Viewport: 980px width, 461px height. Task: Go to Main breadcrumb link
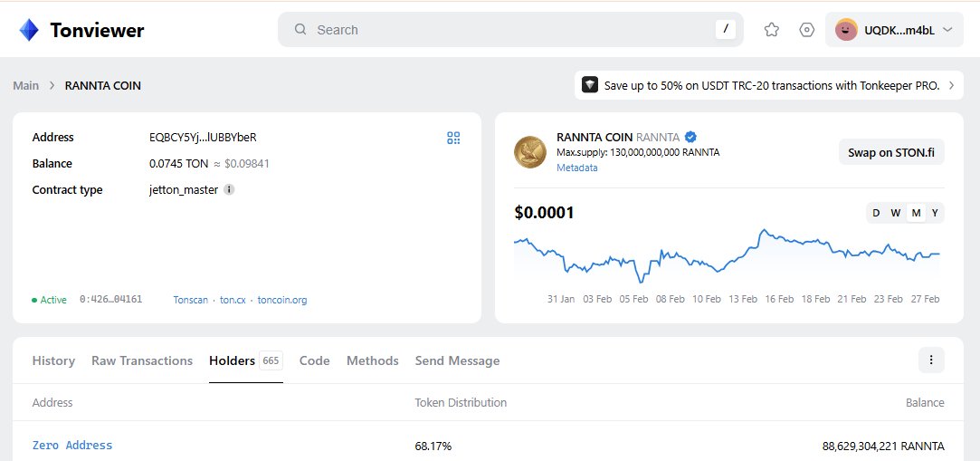pos(25,86)
